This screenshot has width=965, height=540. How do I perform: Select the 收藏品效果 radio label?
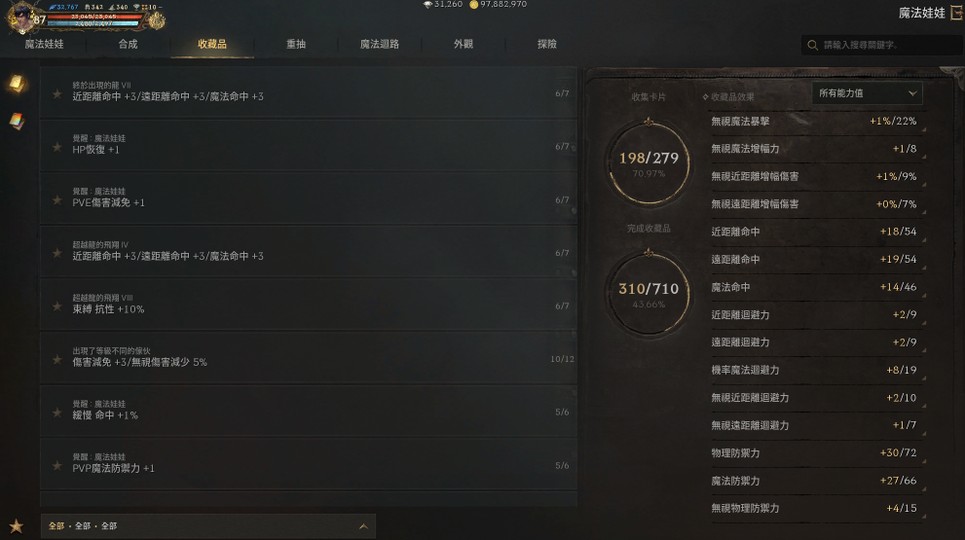click(728, 97)
